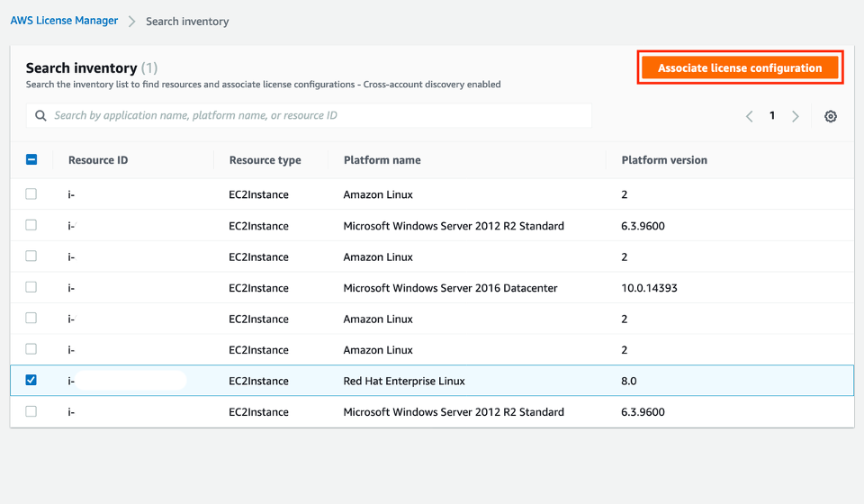Image resolution: width=864 pixels, height=504 pixels.
Task: Select the checkbox for the last table row
Action: pyautogui.click(x=31, y=411)
